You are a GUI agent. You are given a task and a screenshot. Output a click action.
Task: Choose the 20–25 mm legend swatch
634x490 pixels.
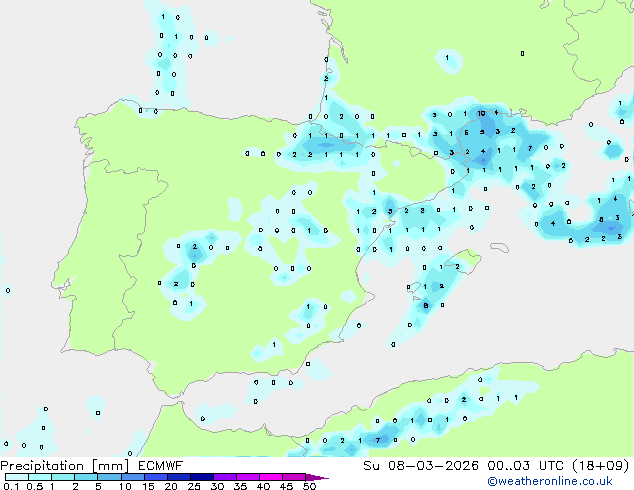178,477
